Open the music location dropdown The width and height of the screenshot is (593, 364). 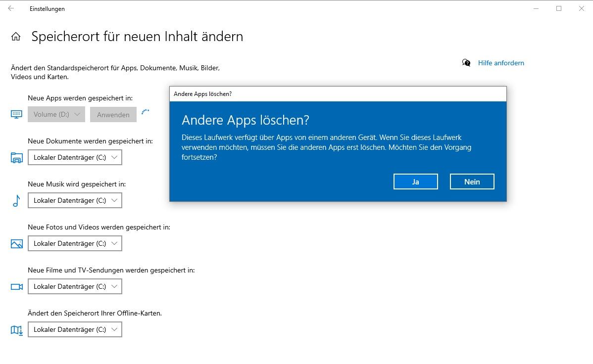pos(75,200)
